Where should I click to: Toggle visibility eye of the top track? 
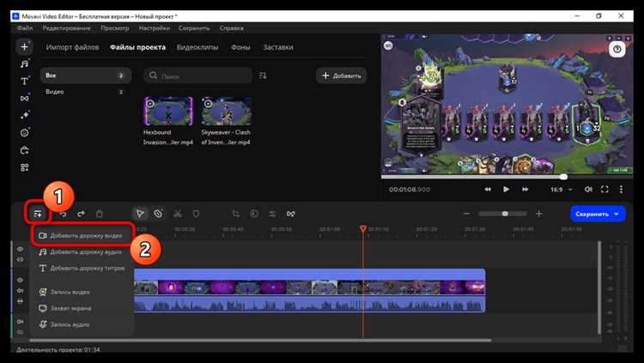[21, 249]
